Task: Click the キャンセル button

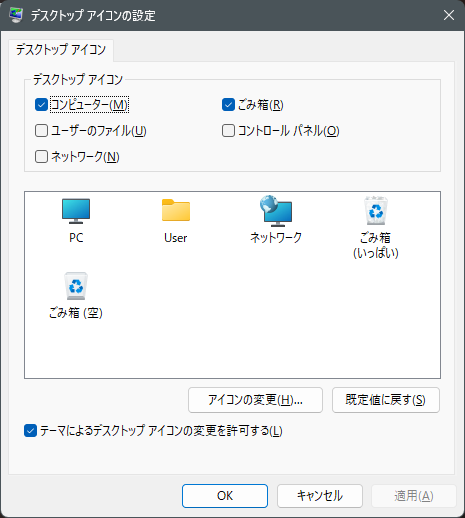Action: click(x=320, y=496)
